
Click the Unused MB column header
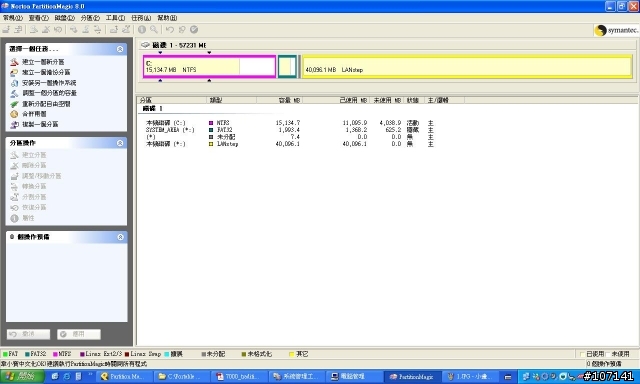coord(387,100)
